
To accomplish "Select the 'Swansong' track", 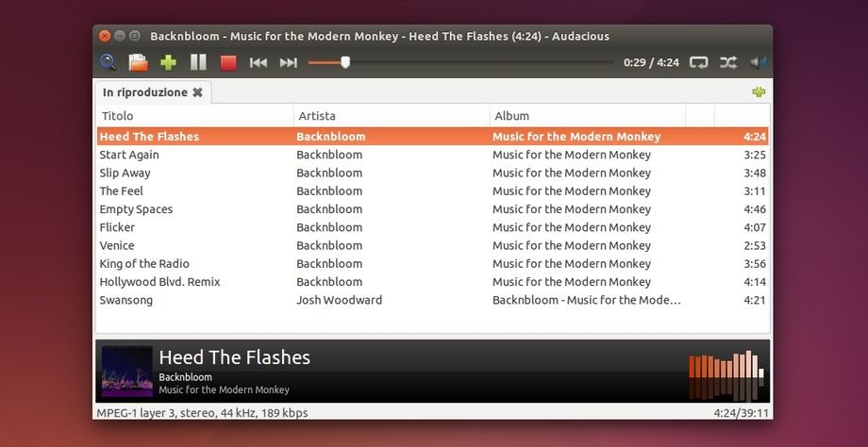I will click(433, 301).
